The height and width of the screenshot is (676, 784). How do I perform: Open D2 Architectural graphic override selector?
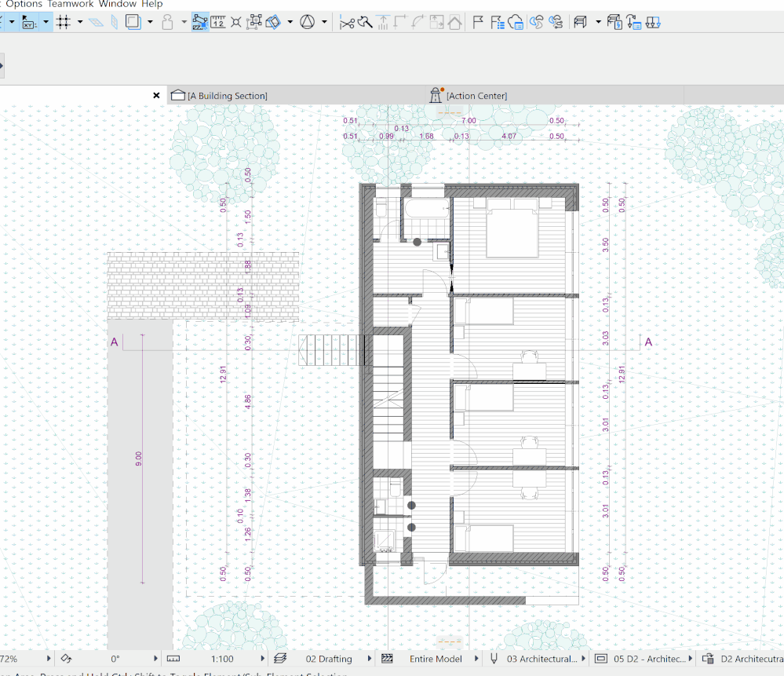pyautogui.click(x=742, y=659)
